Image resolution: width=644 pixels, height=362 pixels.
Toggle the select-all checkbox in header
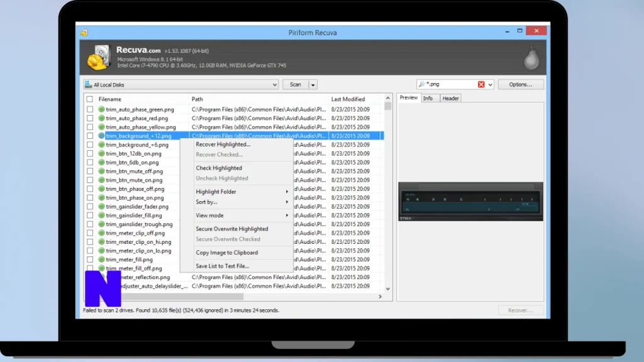point(89,99)
